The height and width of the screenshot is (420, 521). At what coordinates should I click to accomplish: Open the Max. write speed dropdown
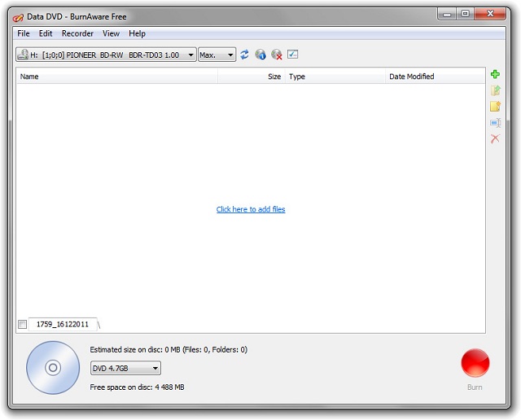click(x=217, y=55)
